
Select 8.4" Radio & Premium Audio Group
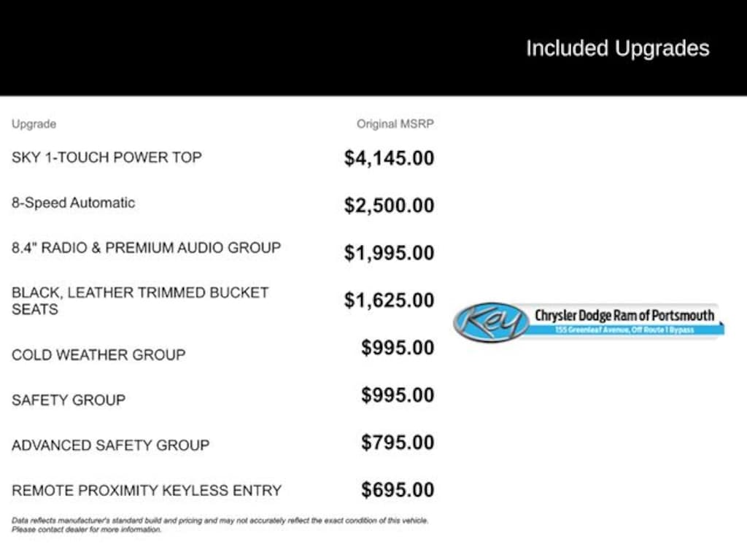click(146, 248)
